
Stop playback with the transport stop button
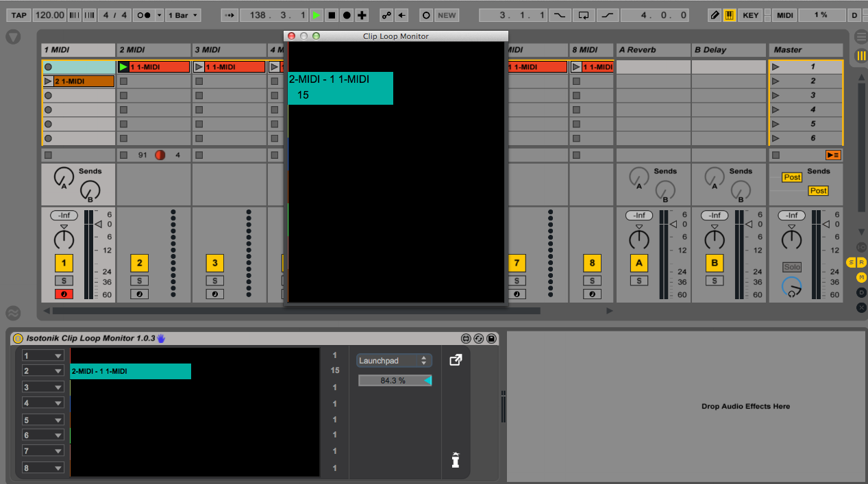tap(332, 15)
